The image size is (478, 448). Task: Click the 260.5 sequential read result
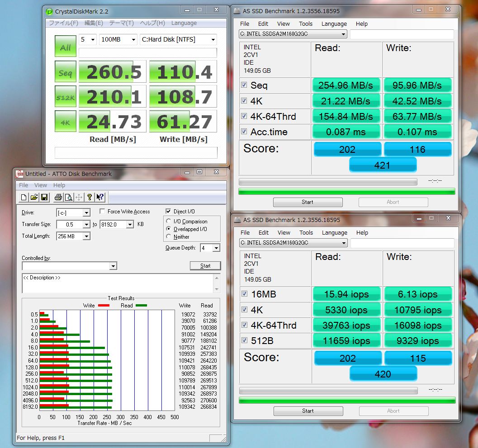coord(113,71)
